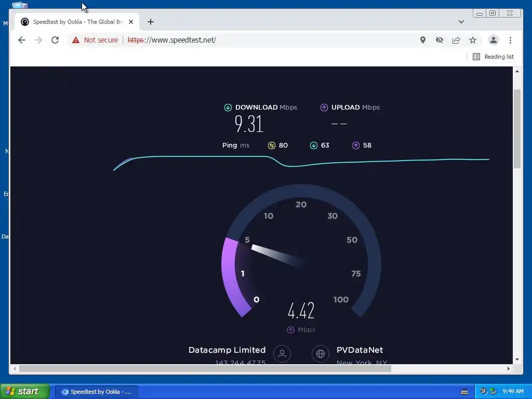This screenshot has width=532, height=399.
Task: Click the Datacamp Limited provider name
Action: (227, 350)
